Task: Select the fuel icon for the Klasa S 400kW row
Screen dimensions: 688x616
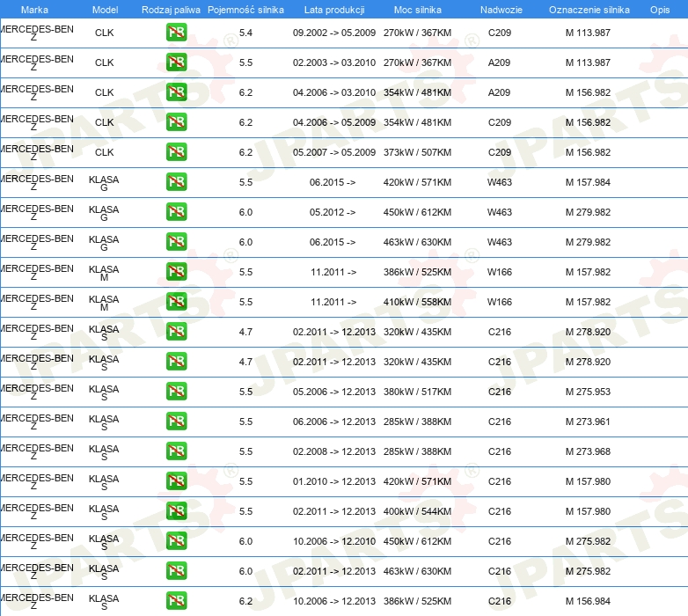Action: click(176, 511)
